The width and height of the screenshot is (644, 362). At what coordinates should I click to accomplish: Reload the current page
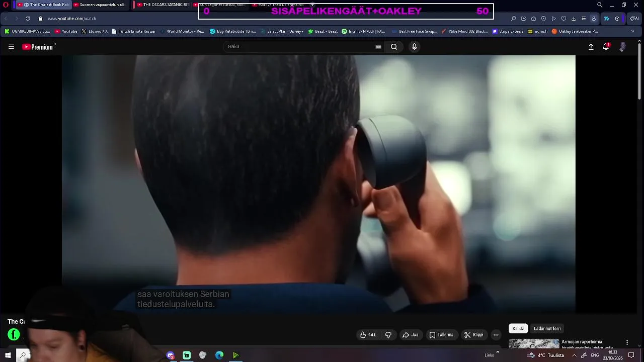coord(28,19)
